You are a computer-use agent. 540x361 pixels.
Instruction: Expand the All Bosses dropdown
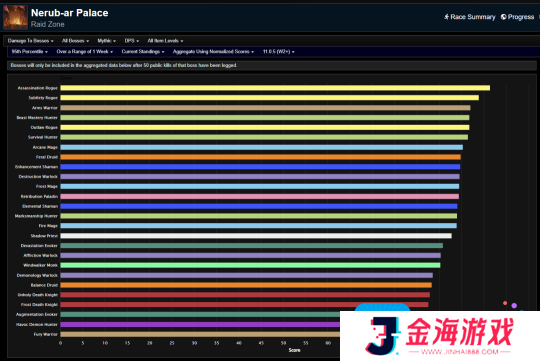point(75,41)
